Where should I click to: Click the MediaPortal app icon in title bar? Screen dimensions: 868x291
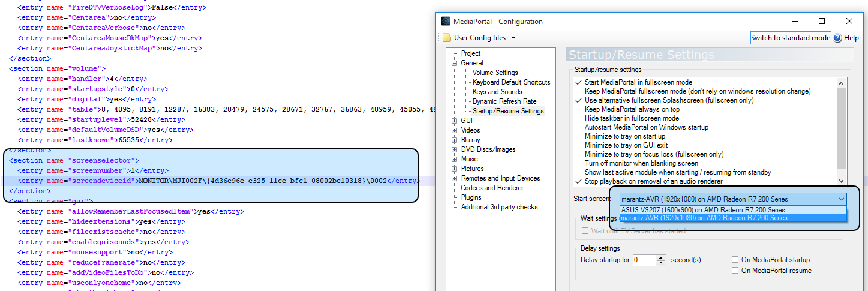[446, 22]
